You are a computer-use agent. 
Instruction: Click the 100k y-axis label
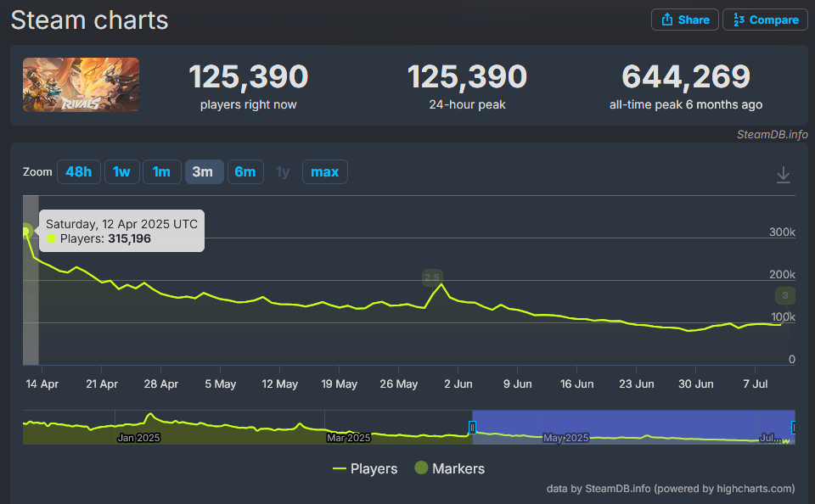point(784,317)
